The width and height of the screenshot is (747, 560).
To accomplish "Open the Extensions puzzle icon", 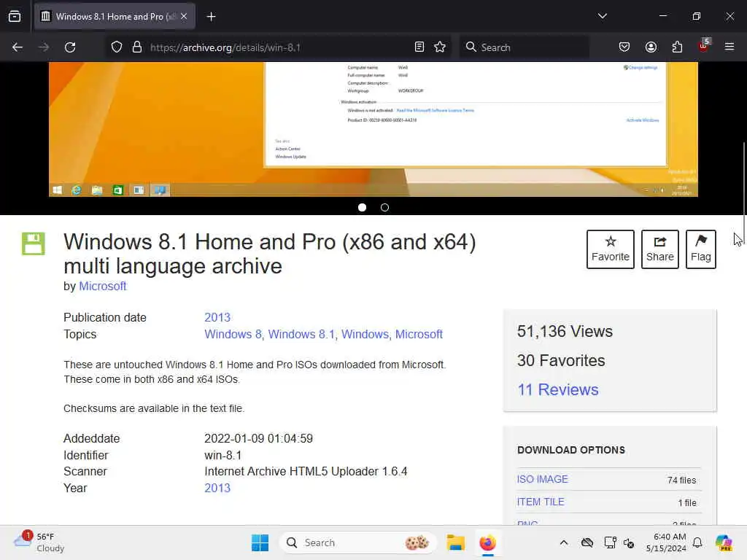I will coord(677,47).
